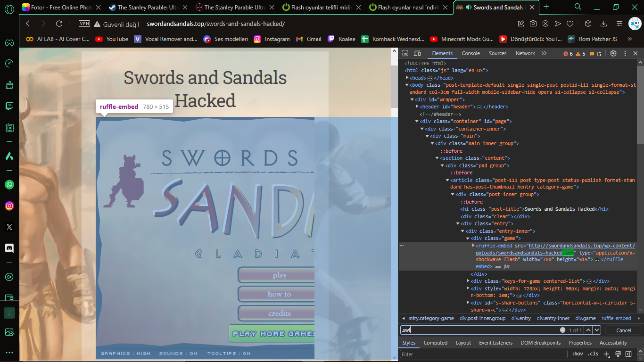
Task: Expand the keys-for-game centered-list div
Action: tap(468, 281)
